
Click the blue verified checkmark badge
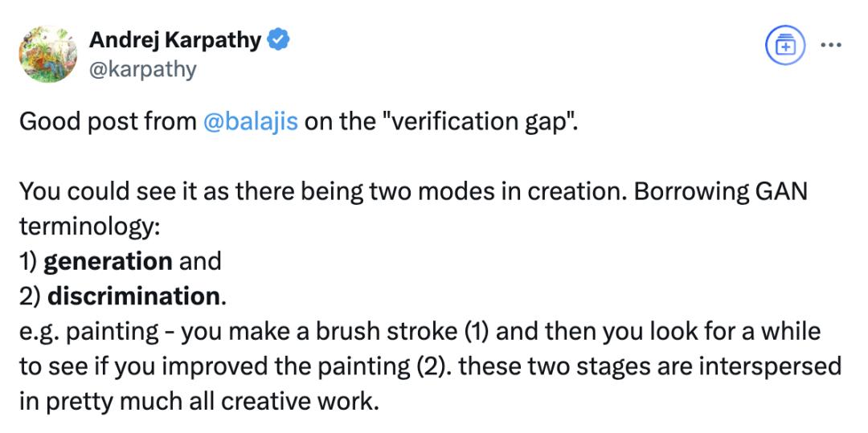(x=278, y=40)
